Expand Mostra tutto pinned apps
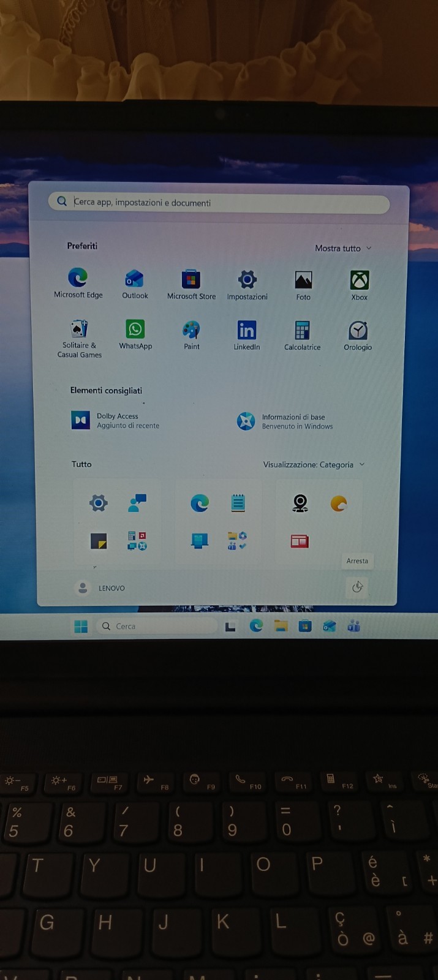The width and height of the screenshot is (438, 980). [x=343, y=248]
